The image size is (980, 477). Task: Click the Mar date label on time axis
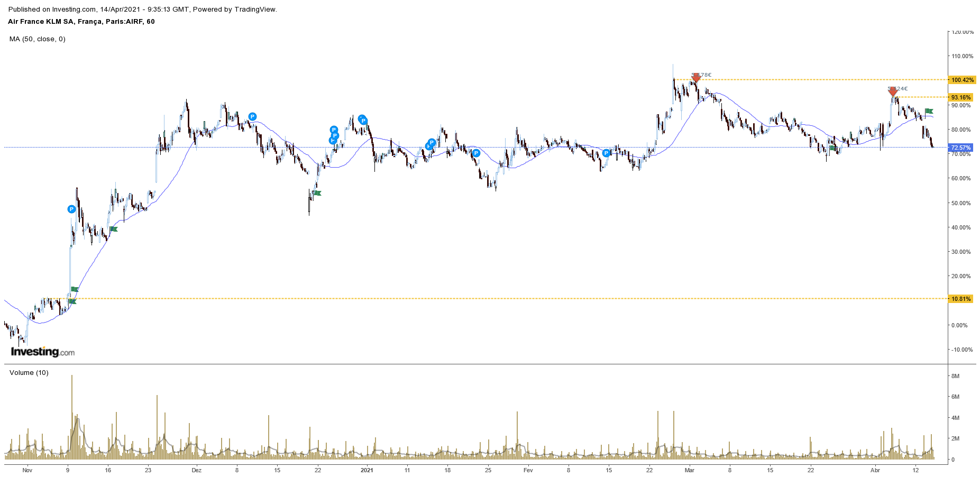coord(690,470)
